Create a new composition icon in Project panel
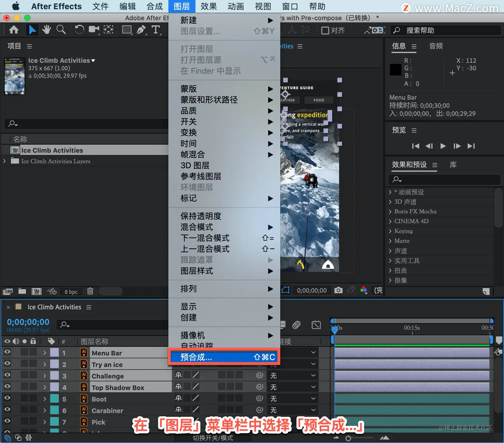Image resolution: width=504 pixels, height=443 pixels. tap(36, 291)
